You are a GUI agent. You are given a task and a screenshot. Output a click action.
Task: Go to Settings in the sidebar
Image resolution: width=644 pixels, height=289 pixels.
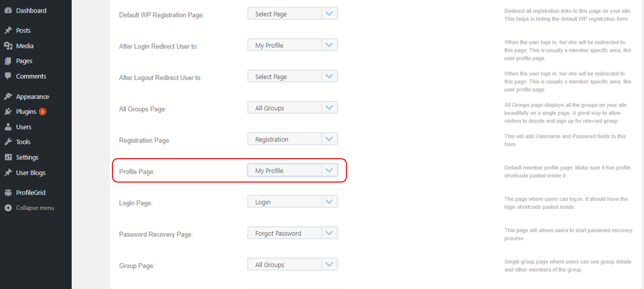tap(9, 157)
